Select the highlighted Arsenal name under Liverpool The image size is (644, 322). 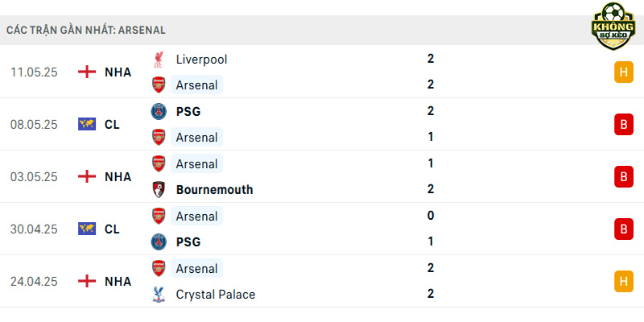coord(196,85)
